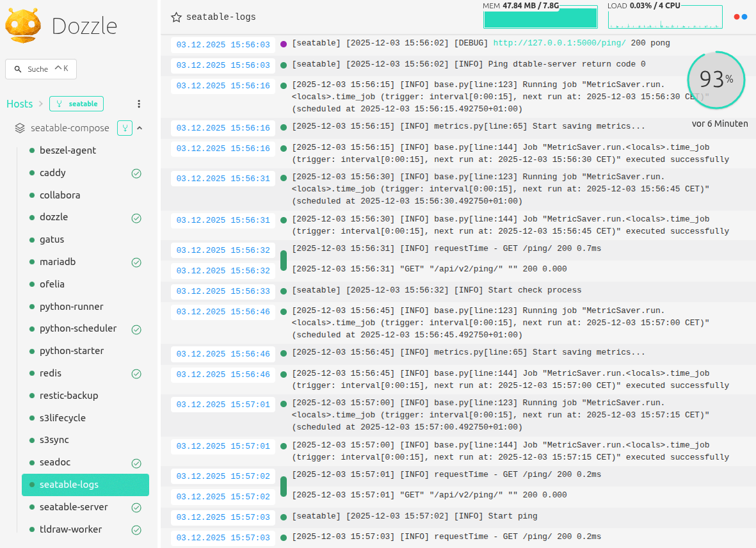Click the Dozzle bee logo

click(x=23, y=24)
